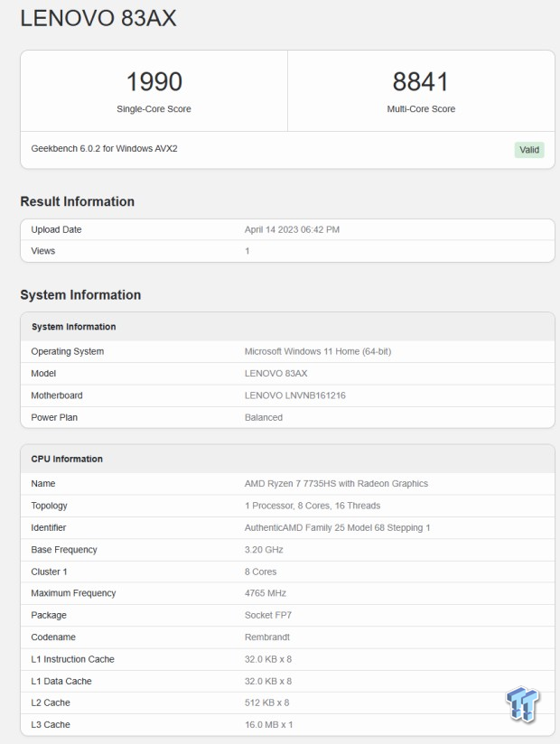This screenshot has height=744, width=560.
Task: Click the Package label
Action: click(x=49, y=616)
